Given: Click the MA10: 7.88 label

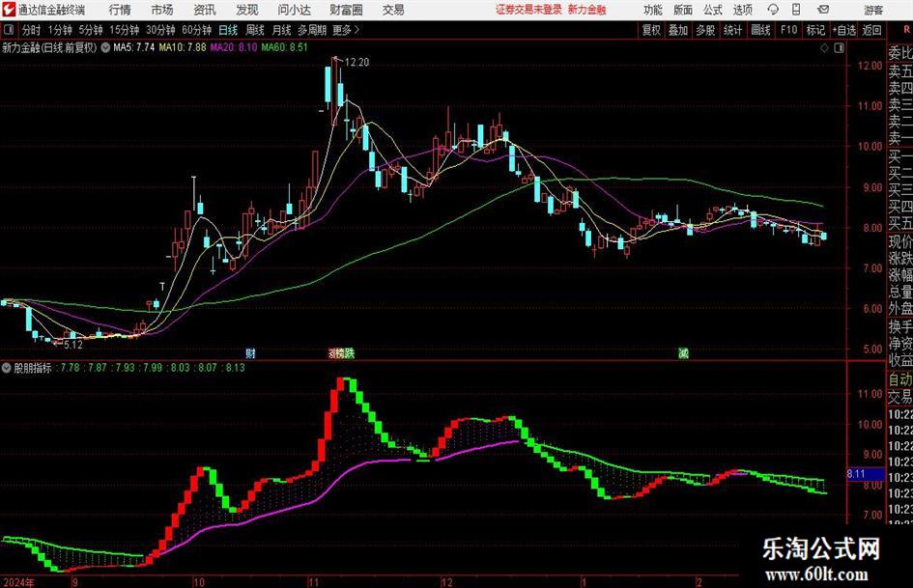Looking at the screenshot, I should (183, 47).
